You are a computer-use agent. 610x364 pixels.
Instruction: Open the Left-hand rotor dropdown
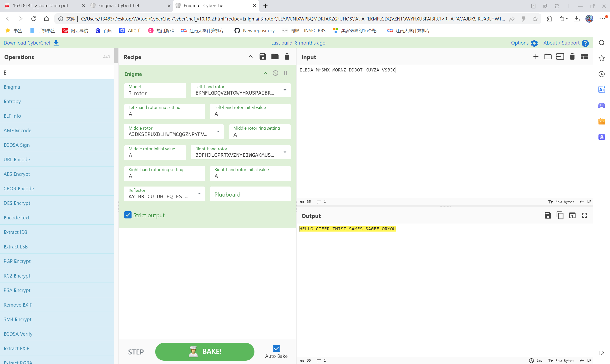pyautogui.click(x=285, y=90)
